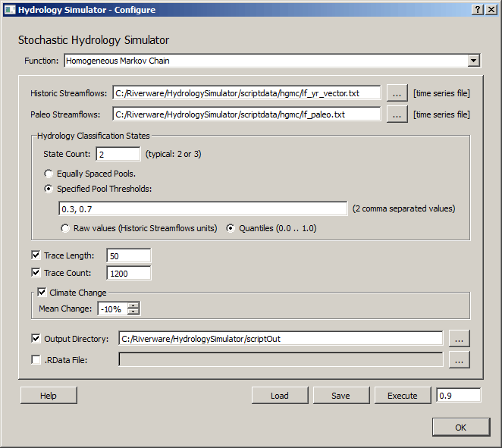Close the Configure dialog with X
502x448 pixels.
click(x=491, y=10)
